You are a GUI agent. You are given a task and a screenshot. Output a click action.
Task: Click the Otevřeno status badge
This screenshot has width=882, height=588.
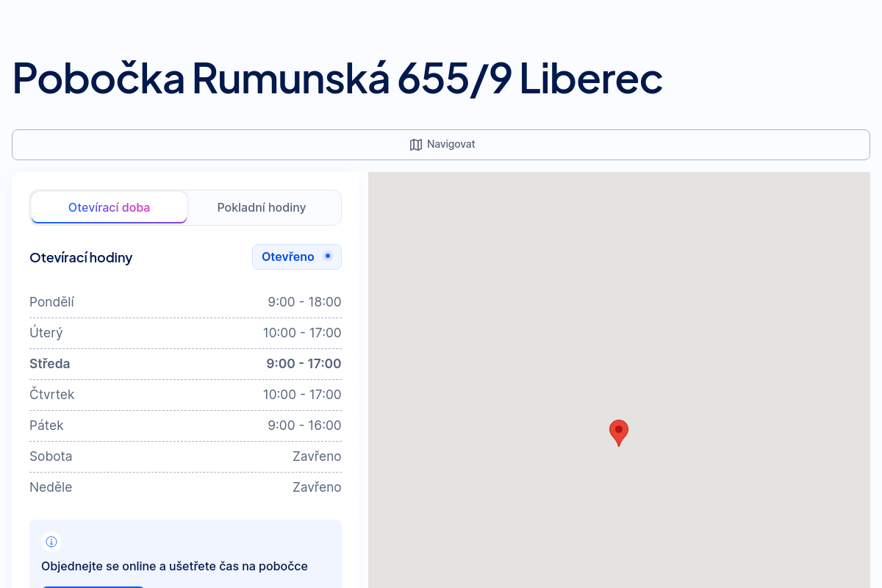click(x=296, y=257)
